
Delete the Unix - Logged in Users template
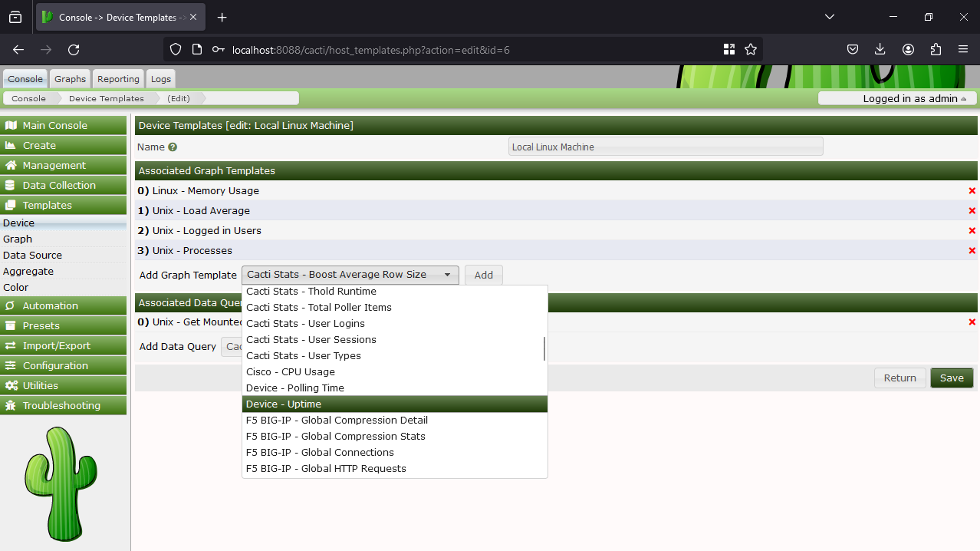pos(972,231)
